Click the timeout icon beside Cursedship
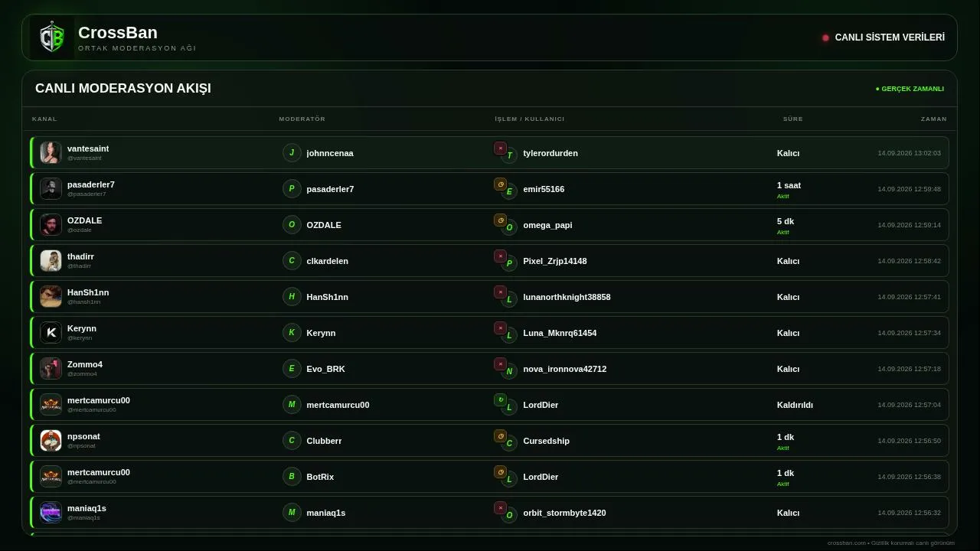 [x=500, y=436]
